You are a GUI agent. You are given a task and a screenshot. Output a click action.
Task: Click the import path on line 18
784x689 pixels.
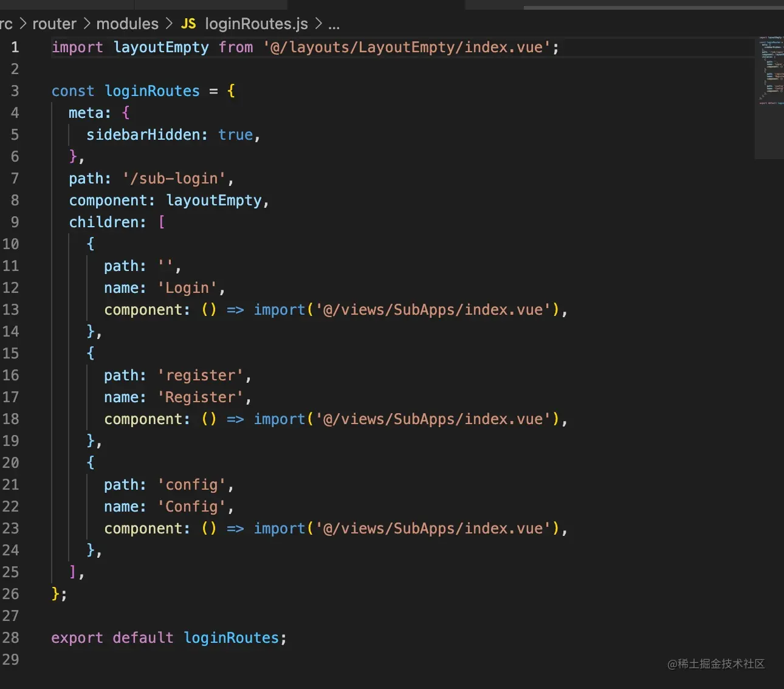point(433,419)
